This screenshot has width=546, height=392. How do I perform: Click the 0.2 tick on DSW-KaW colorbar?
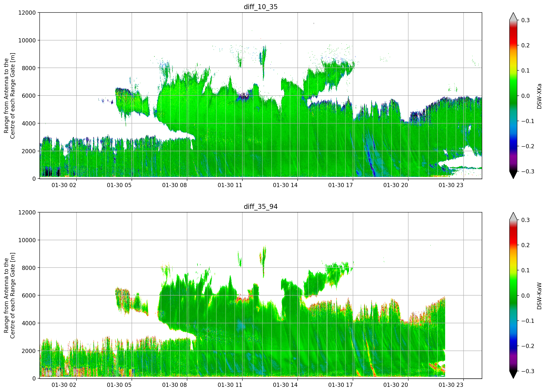click(526, 245)
